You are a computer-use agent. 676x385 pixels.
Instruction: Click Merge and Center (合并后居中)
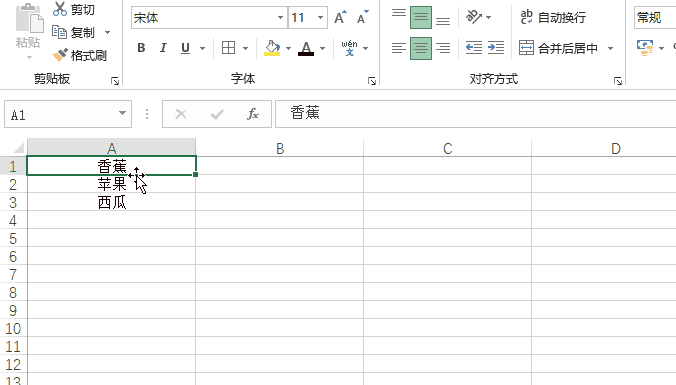pyautogui.click(x=558, y=48)
